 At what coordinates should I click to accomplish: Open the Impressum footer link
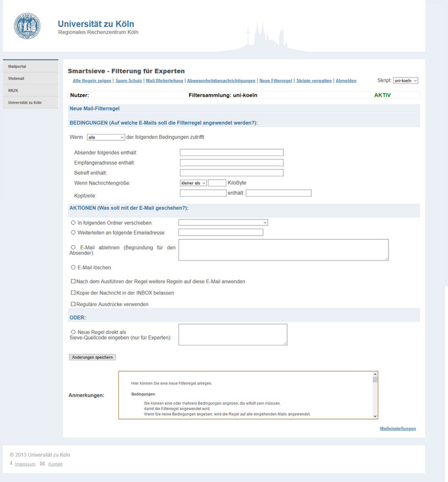25,464
